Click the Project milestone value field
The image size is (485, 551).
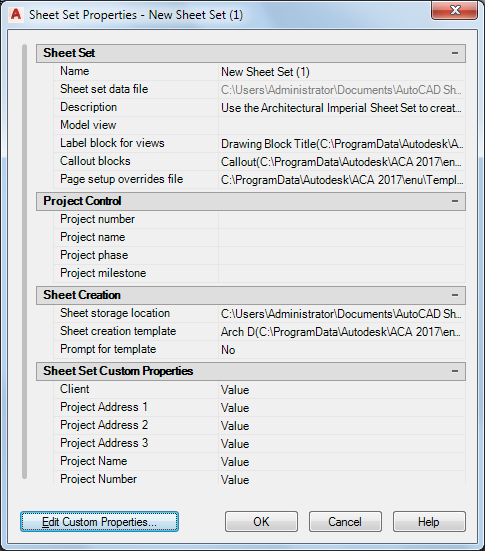tap(342, 273)
